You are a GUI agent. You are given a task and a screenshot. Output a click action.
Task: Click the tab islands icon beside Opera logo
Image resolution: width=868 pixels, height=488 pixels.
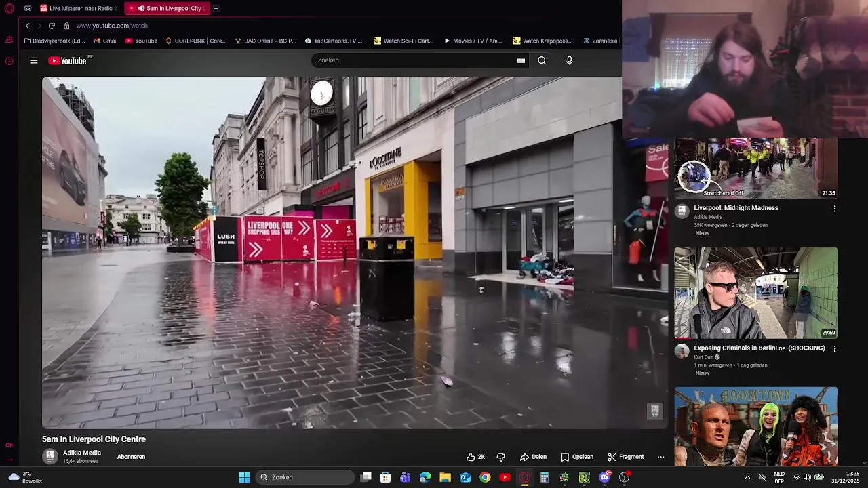(28, 8)
